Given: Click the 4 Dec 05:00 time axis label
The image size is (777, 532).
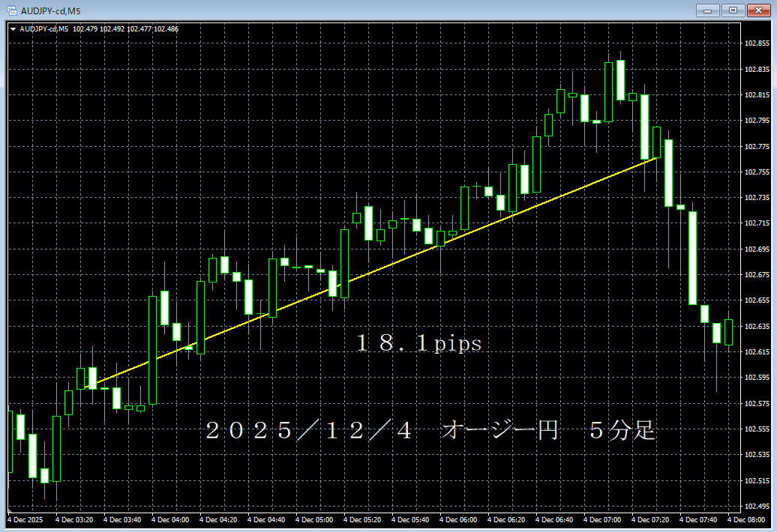Looking at the screenshot, I should [x=314, y=519].
